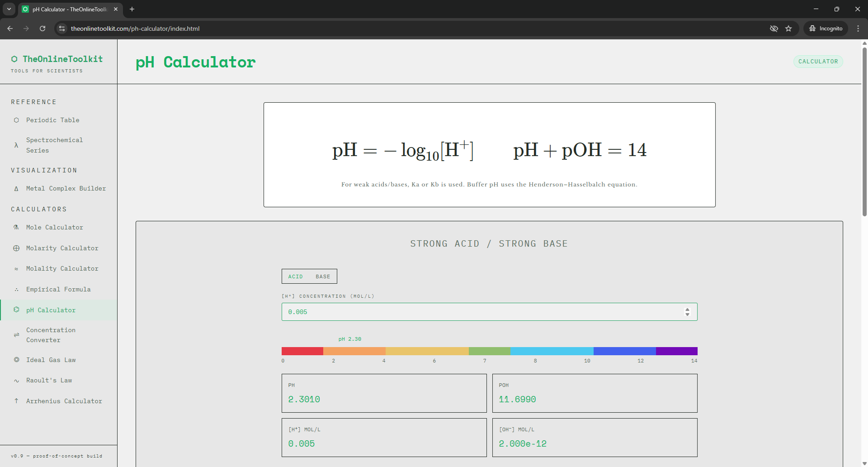Reload the page
The height and width of the screenshot is (467, 868).
click(42, 29)
